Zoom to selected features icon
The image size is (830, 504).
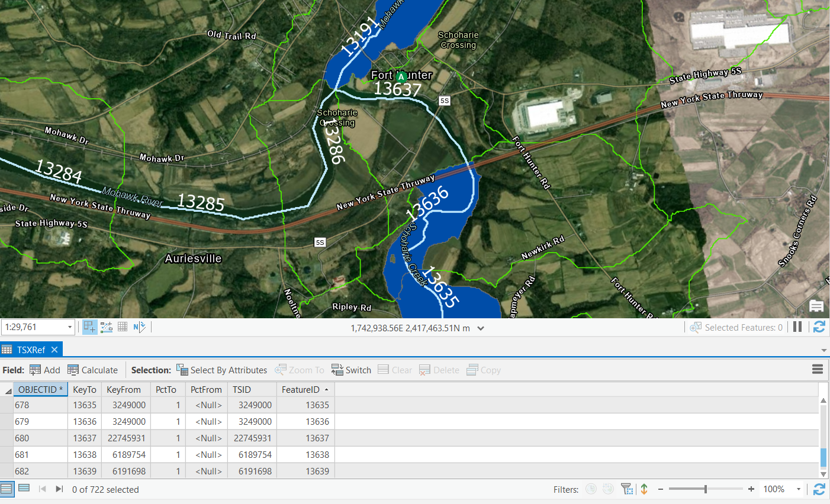coord(696,327)
